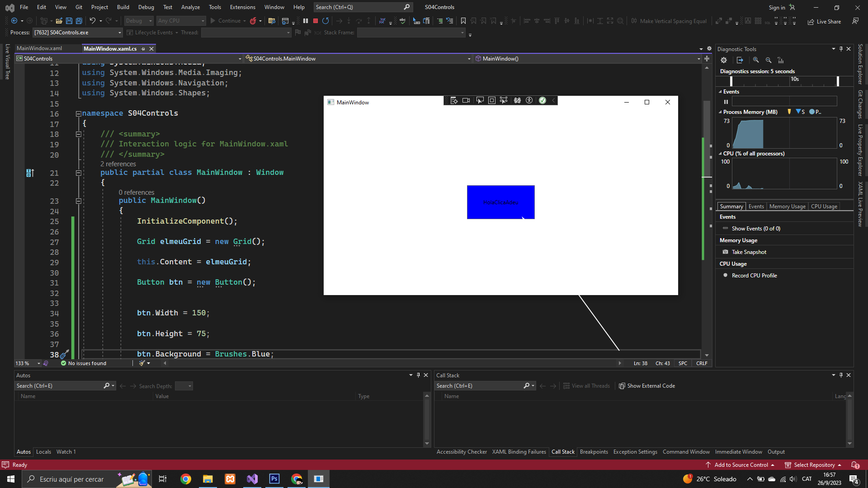Click the blue button in the running MainWindow

pyautogui.click(x=500, y=202)
